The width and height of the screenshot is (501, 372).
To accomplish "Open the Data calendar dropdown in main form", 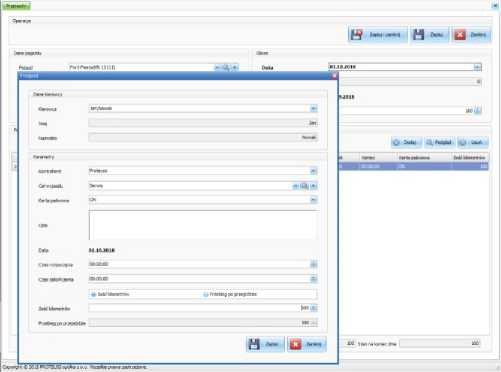I will (x=477, y=67).
